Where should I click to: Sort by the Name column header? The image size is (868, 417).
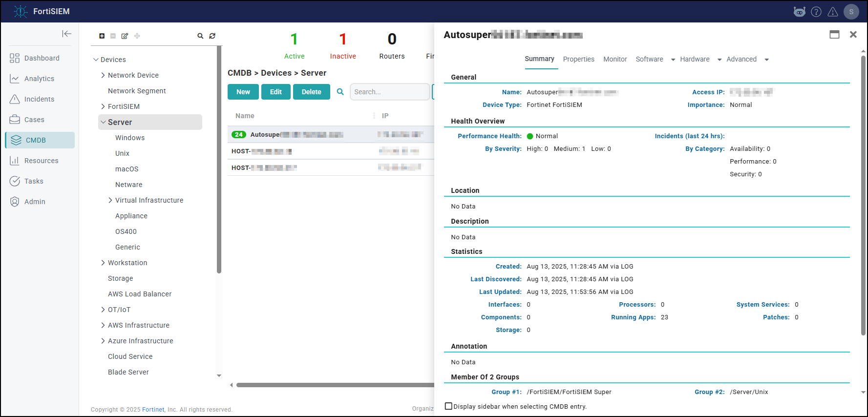click(x=245, y=116)
